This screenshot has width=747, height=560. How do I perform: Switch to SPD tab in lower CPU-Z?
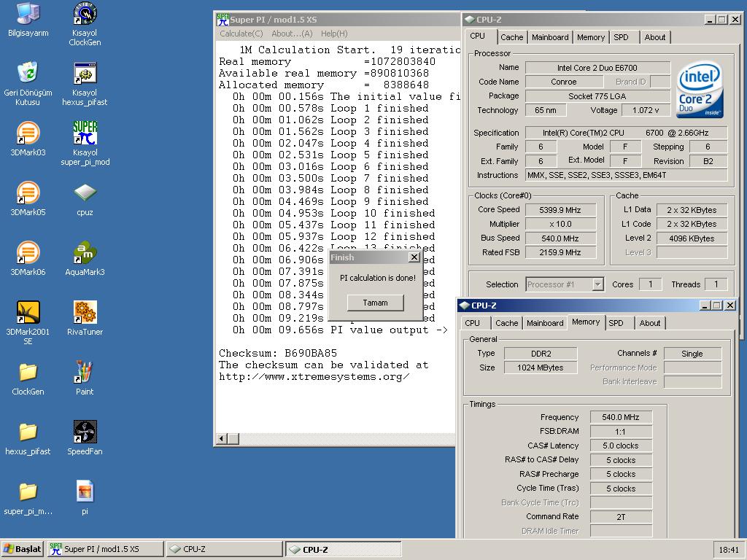[x=616, y=323]
